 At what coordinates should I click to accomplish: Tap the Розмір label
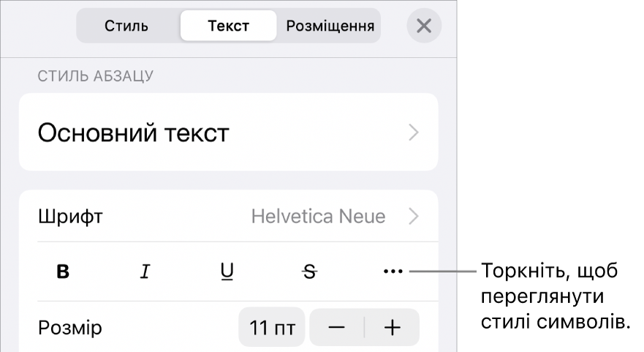click(70, 328)
